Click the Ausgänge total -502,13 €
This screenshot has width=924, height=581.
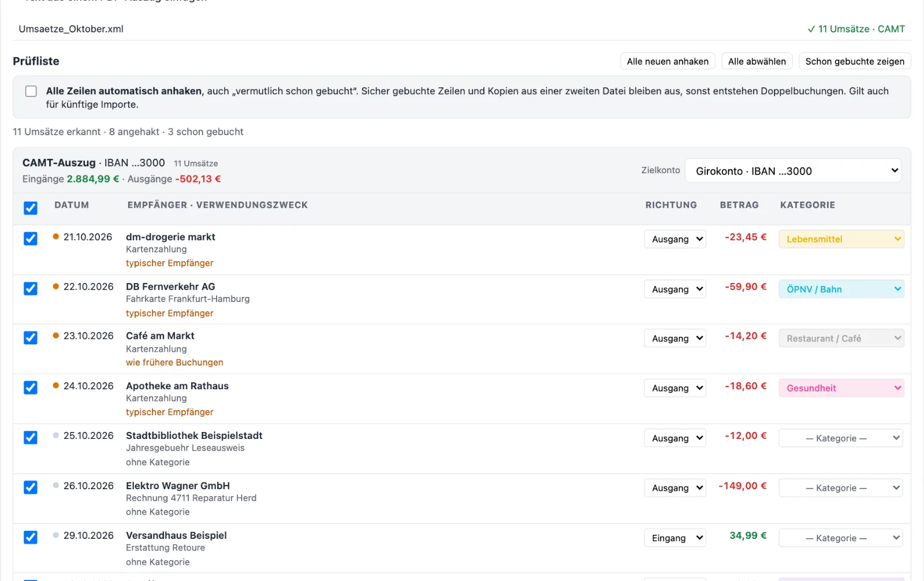click(198, 179)
